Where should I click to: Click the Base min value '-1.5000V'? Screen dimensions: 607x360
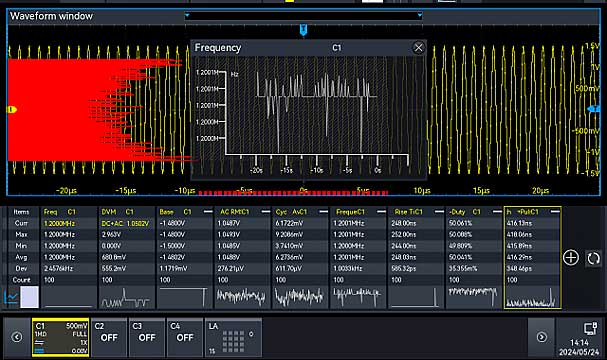172,246
